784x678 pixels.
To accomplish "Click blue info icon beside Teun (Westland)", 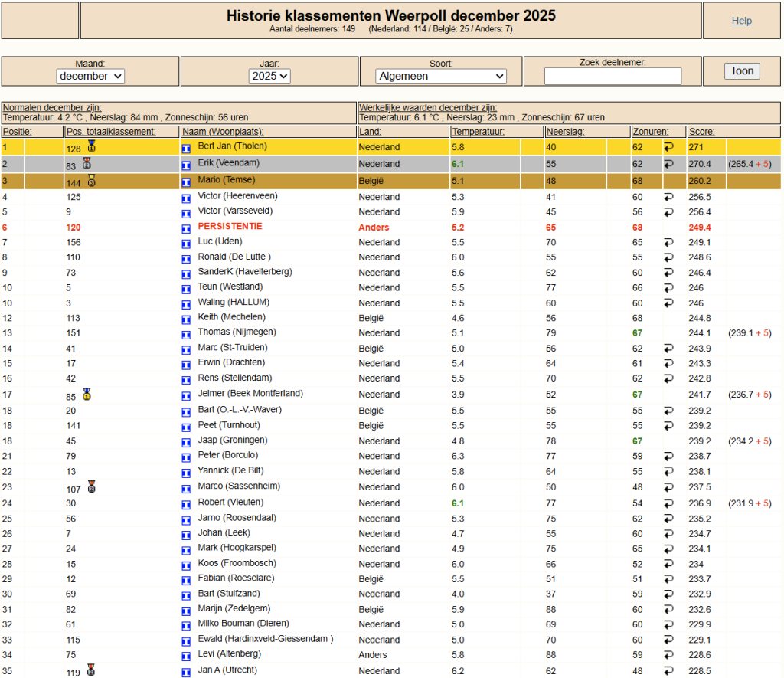I will [x=186, y=290].
